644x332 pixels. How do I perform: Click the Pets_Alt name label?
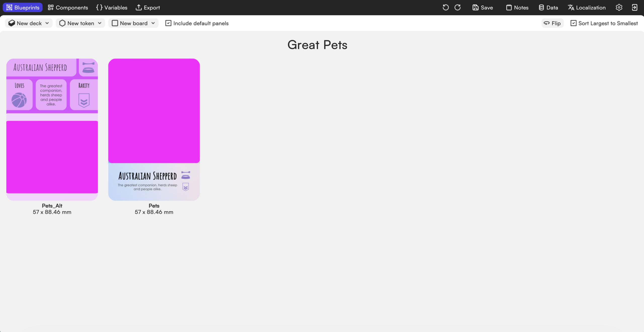[52, 206]
